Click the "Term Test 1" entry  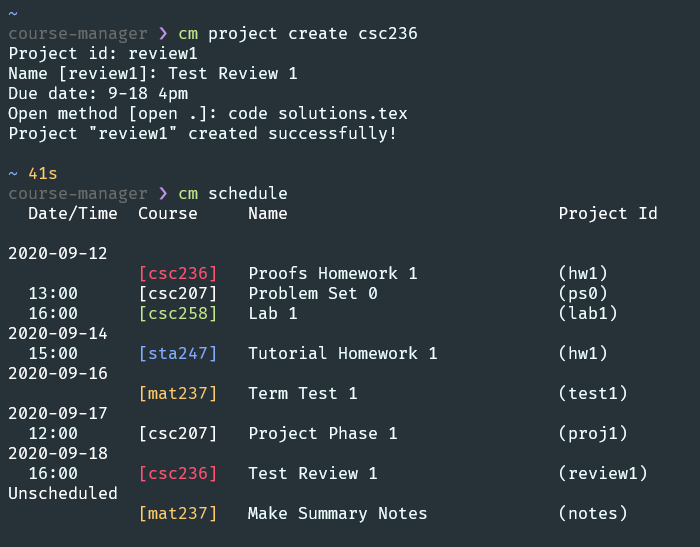coord(302,393)
